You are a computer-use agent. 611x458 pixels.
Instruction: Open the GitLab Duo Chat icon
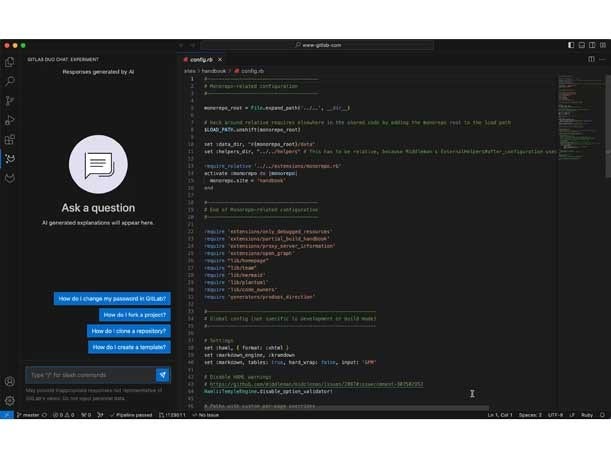10,158
